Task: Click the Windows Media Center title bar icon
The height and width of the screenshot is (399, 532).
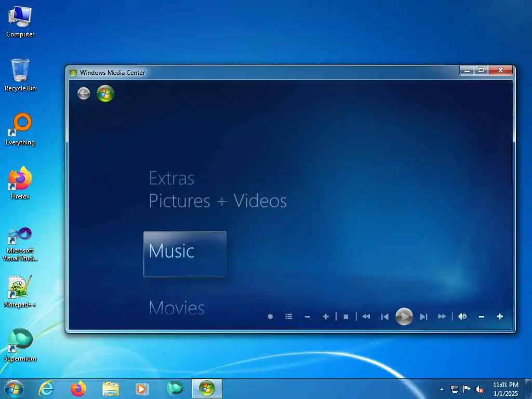Action: click(73, 73)
